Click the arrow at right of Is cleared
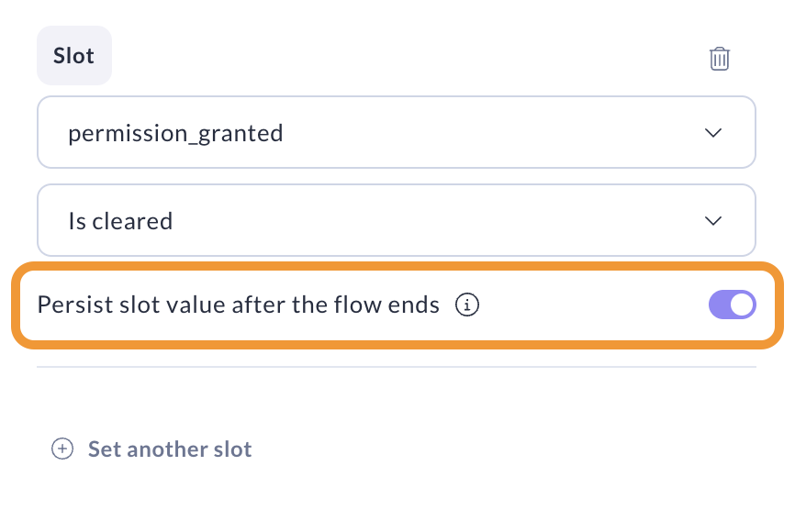The image size is (795, 532). click(712, 221)
